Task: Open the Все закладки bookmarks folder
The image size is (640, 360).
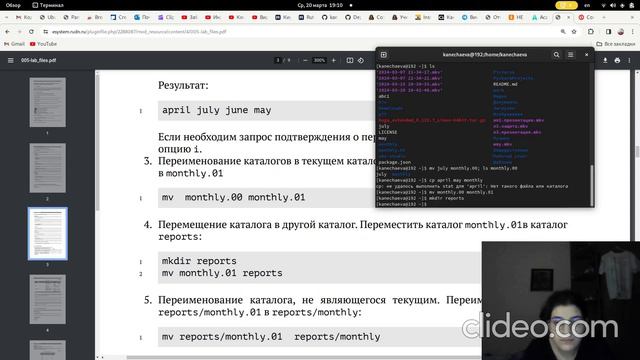Action: tap(616, 44)
